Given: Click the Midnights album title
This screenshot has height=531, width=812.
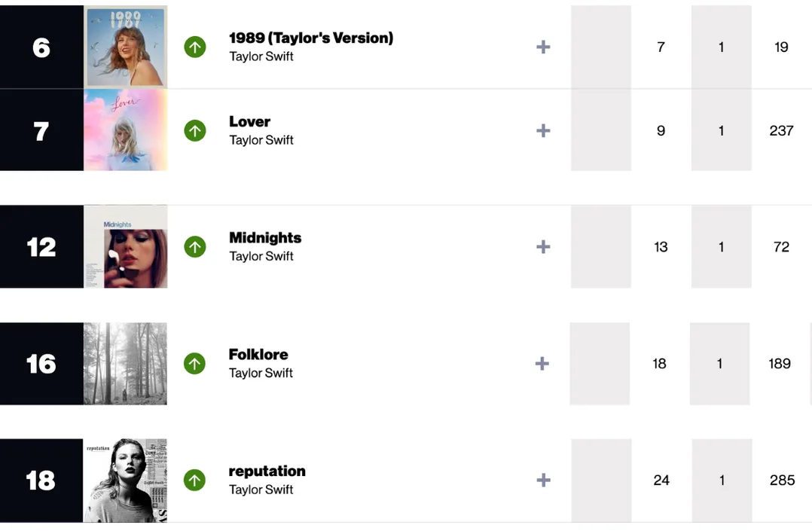Looking at the screenshot, I should coord(265,238).
